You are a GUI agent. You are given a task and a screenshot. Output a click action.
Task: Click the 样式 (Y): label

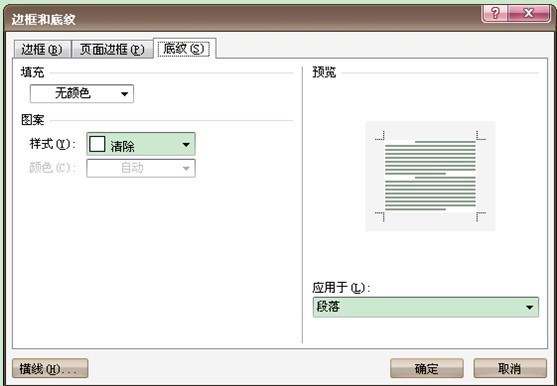pyautogui.click(x=53, y=144)
